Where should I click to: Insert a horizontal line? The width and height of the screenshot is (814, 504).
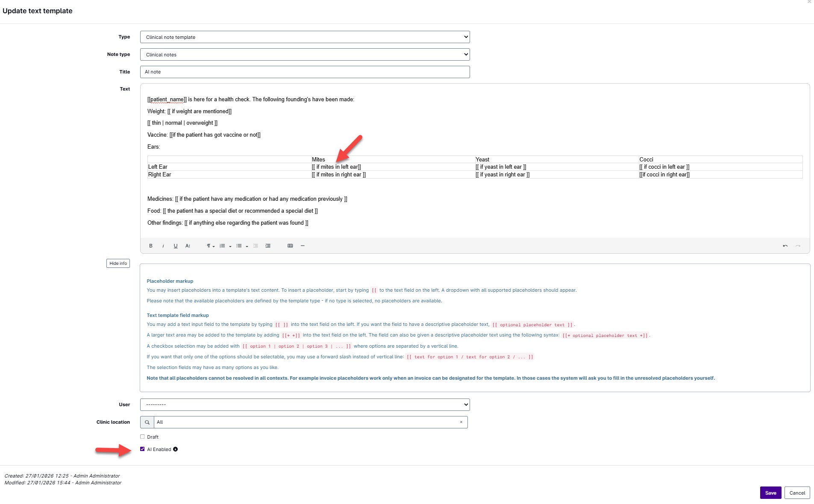(x=303, y=246)
